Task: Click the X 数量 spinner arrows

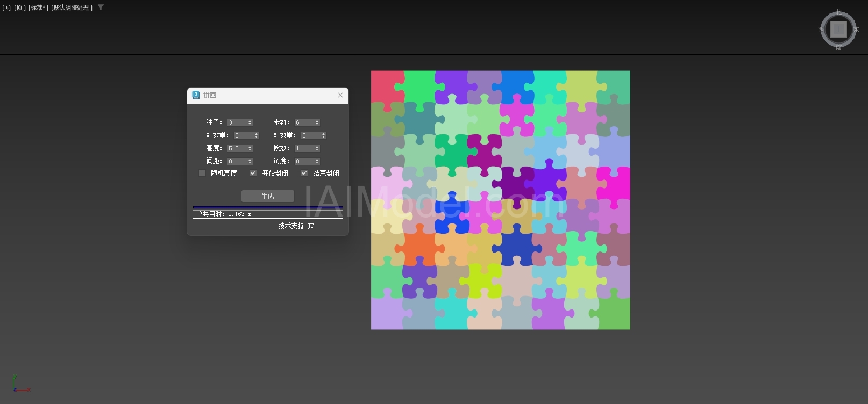Action: [257, 135]
